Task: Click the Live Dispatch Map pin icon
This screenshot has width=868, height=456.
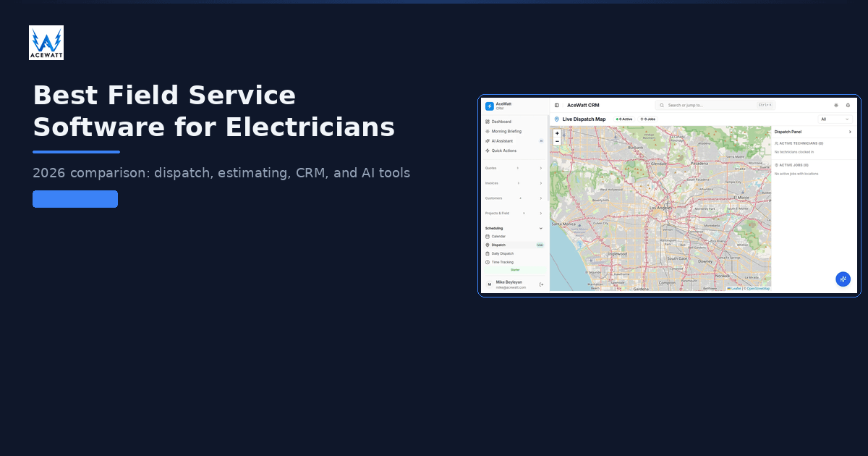Action: coord(557,119)
